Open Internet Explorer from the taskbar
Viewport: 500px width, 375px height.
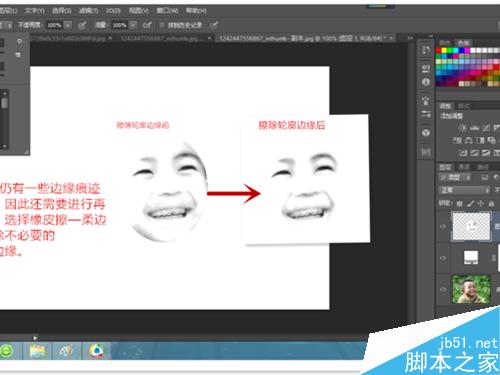(x=7, y=351)
